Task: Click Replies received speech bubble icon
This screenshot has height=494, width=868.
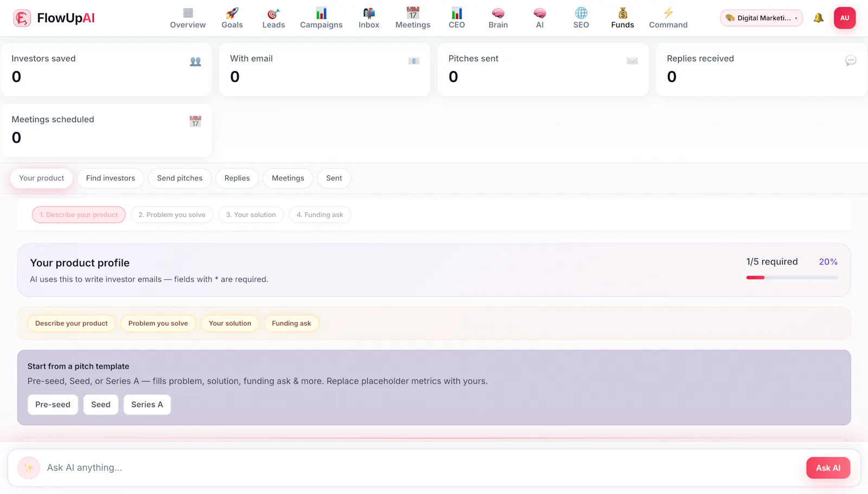Action: [851, 61]
